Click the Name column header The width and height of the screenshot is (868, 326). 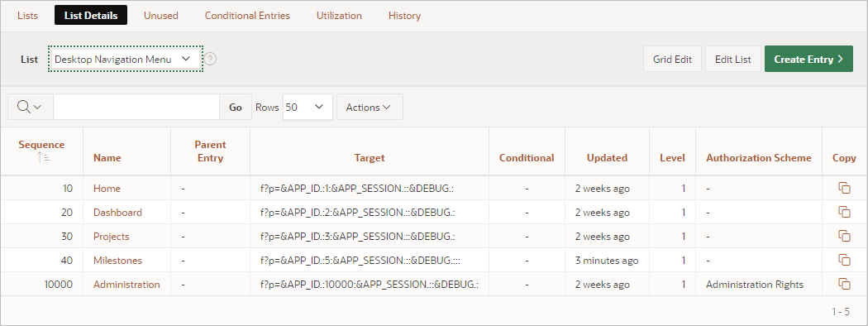coord(107,157)
